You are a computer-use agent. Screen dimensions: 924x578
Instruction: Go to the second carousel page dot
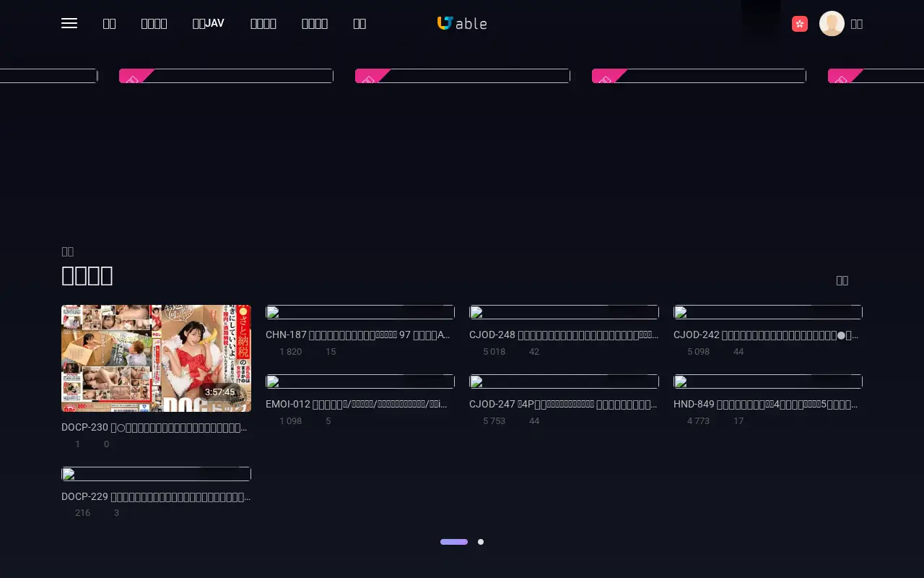coord(481,542)
